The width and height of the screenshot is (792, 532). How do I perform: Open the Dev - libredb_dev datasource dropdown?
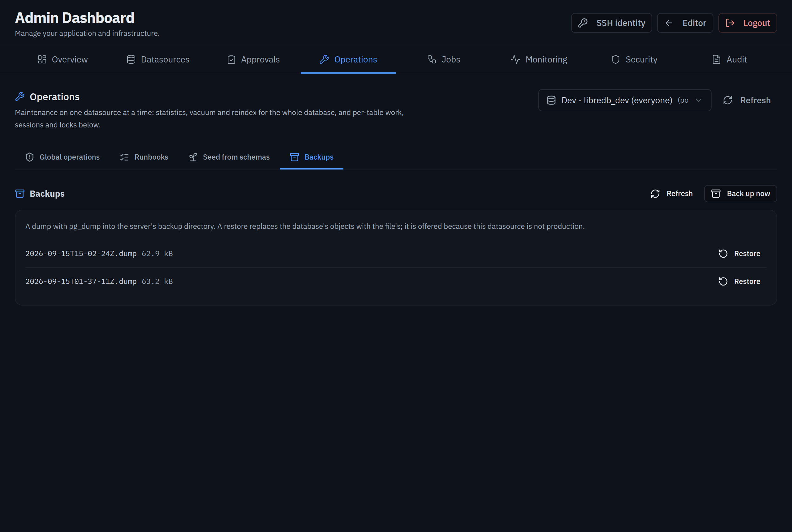click(x=625, y=101)
